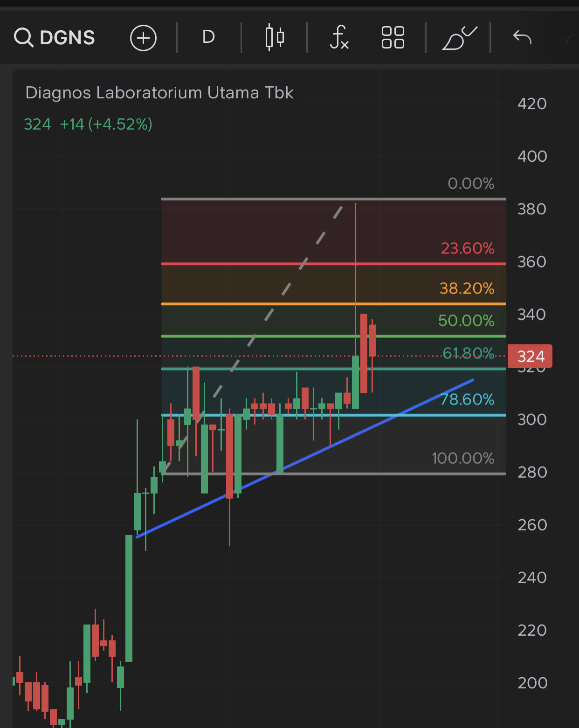
Task: Click the 324 +14 (+4.52%) price change
Action: (88, 124)
